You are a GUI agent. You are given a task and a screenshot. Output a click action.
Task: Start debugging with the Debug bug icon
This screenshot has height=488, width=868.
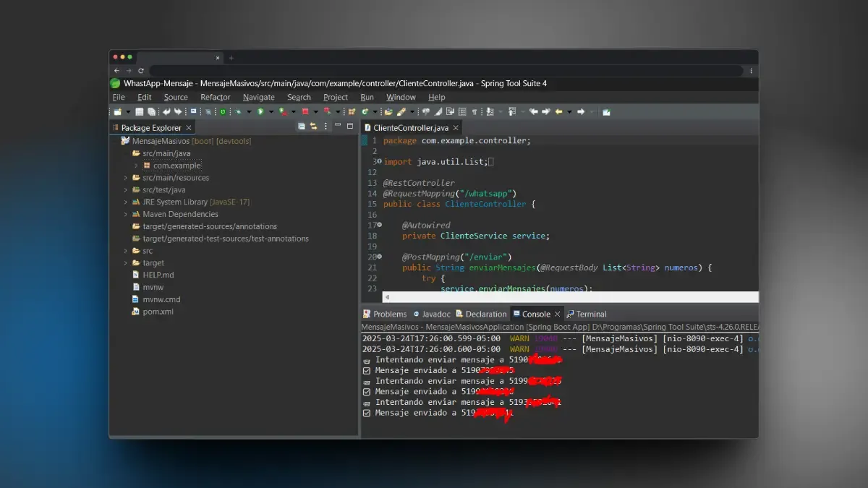[238, 112]
